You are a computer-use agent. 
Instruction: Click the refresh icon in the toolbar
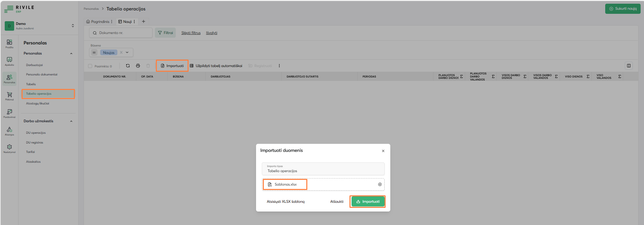(x=128, y=66)
